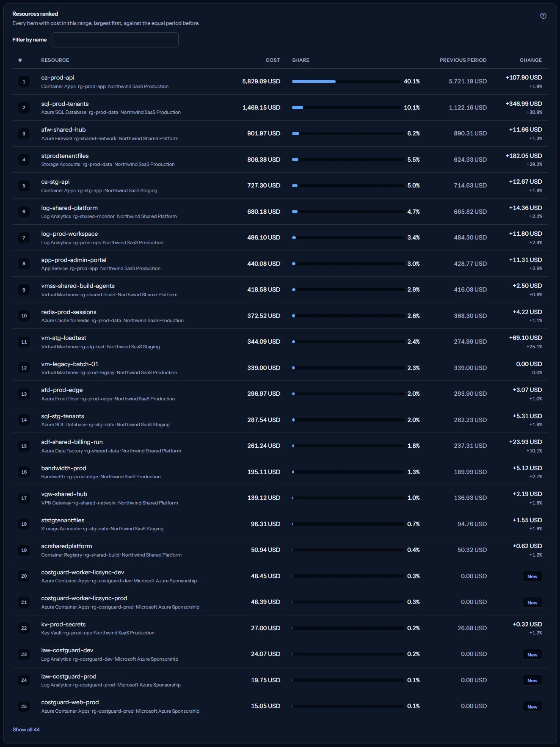Click rank badge number 1
Image resolution: width=560 pixels, height=747 pixels.
coord(24,82)
